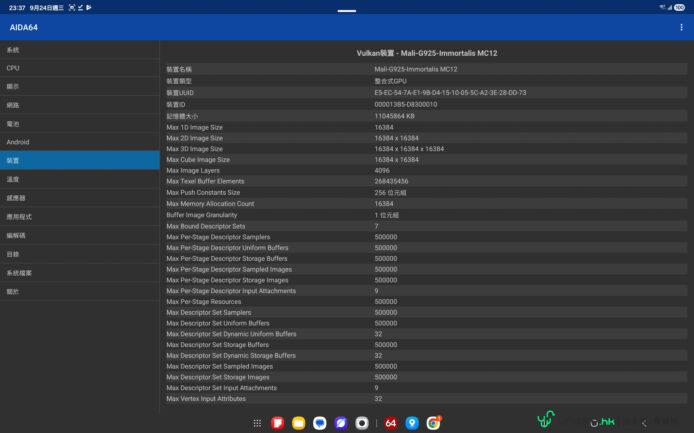
Task: Select the highlighted 裝置 sidebar item
Action: [80, 160]
